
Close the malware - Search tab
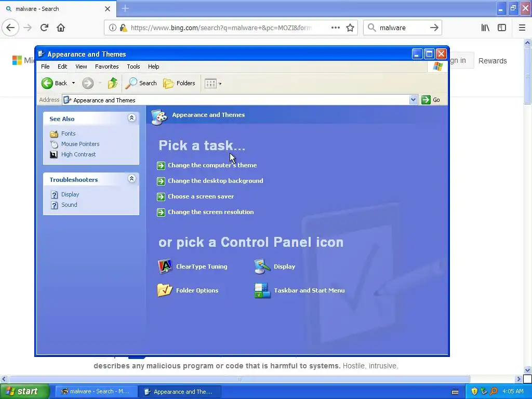tap(107, 9)
